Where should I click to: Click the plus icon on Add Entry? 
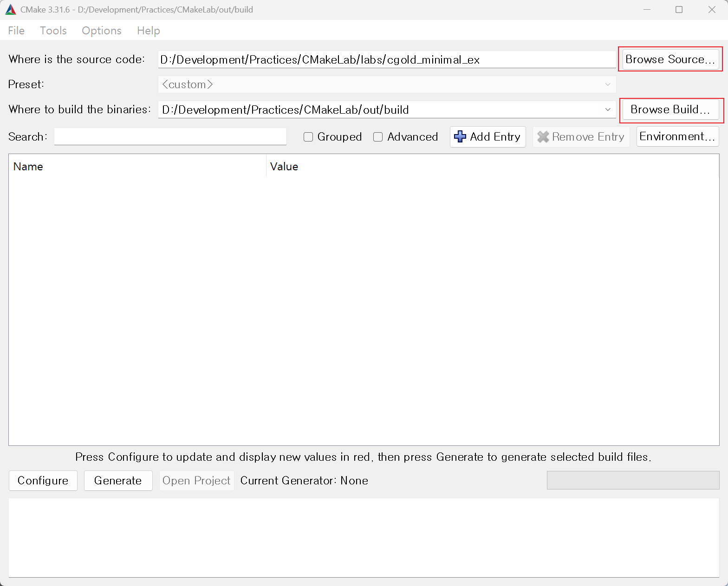(460, 137)
